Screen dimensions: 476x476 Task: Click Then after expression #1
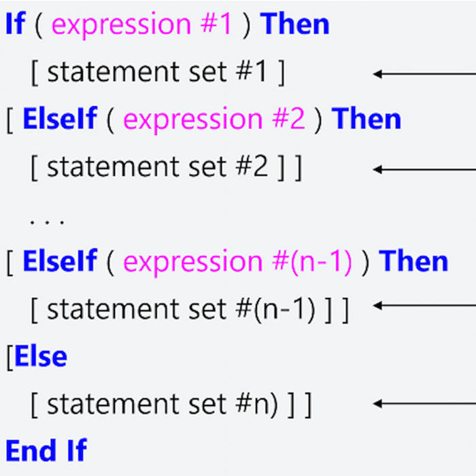pyautogui.click(x=294, y=25)
